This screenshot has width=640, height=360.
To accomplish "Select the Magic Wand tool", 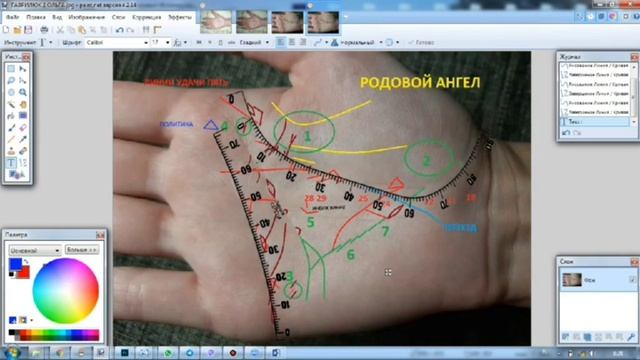I will click(11, 104).
